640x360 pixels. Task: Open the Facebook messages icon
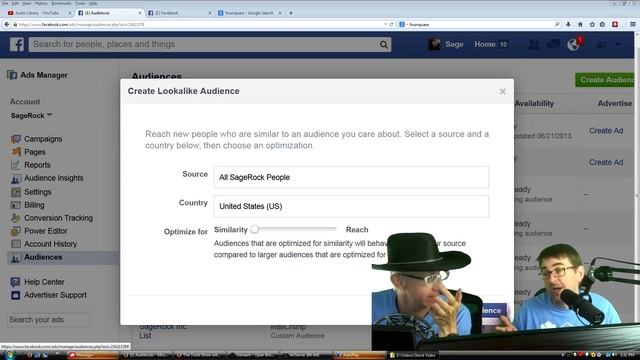553,44
